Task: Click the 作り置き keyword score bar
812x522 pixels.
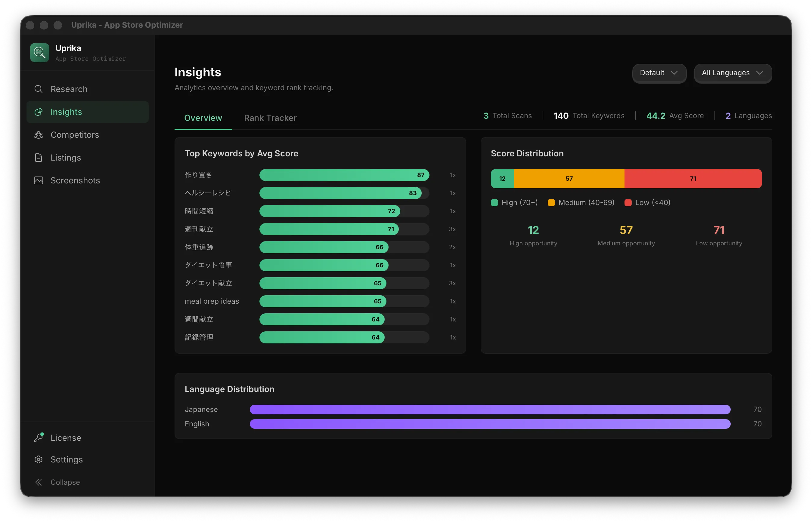Action: click(x=344, y=175)
